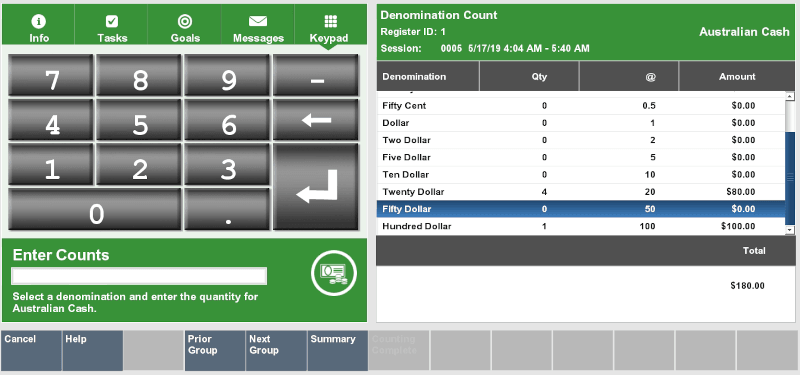Click the Cancel button

click(31, 351)
